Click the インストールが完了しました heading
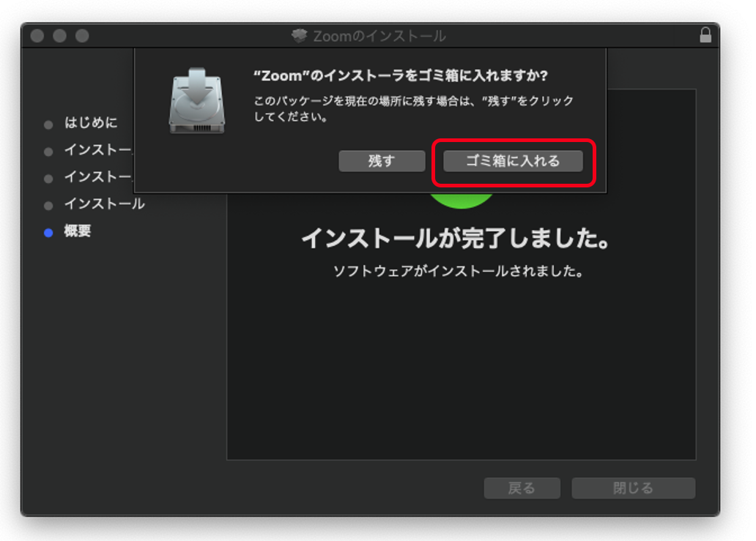Viewport: 756px width, 541px height. point(456,239)
